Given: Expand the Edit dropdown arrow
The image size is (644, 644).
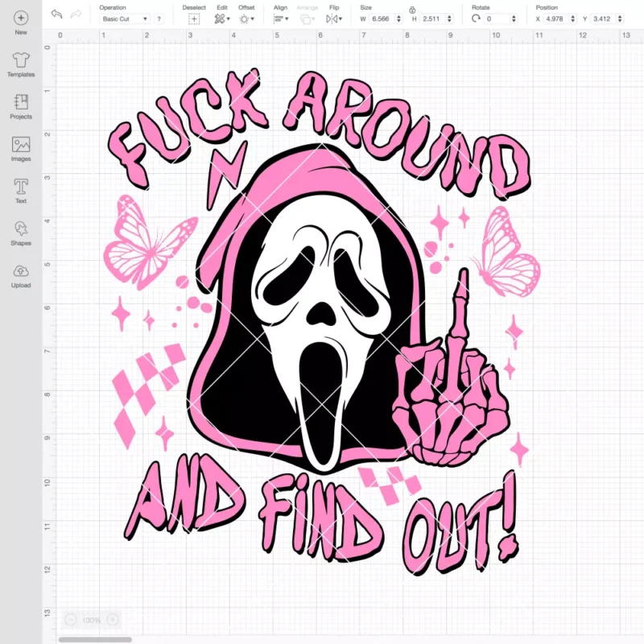Looking at the screenshot, I should pyautogui.click(x=229, y=19).
